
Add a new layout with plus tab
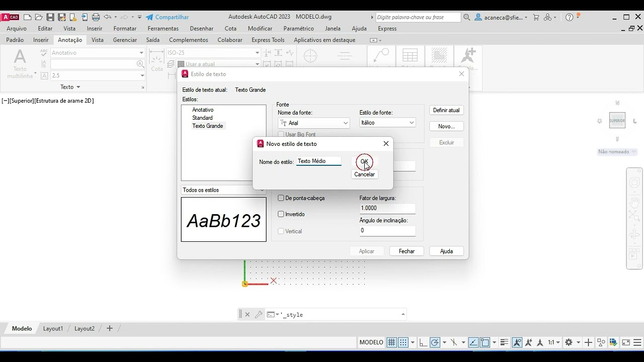(110, 328)
